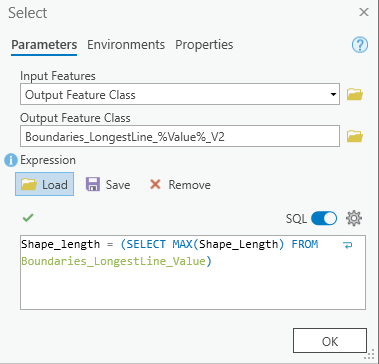Click the OK button

pos(330,341)
